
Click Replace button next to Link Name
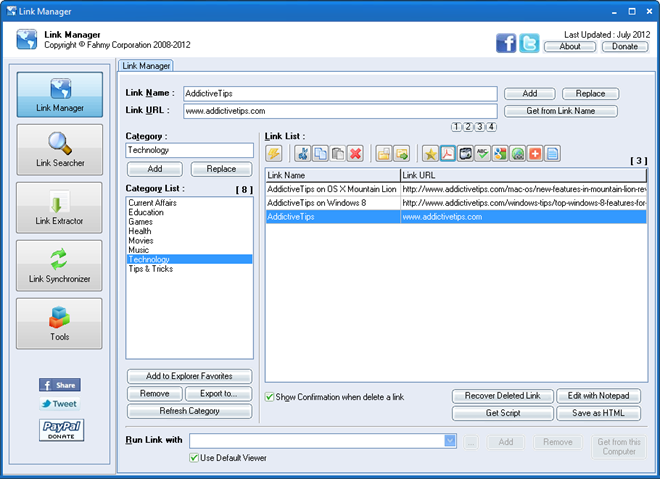point(591,93)
